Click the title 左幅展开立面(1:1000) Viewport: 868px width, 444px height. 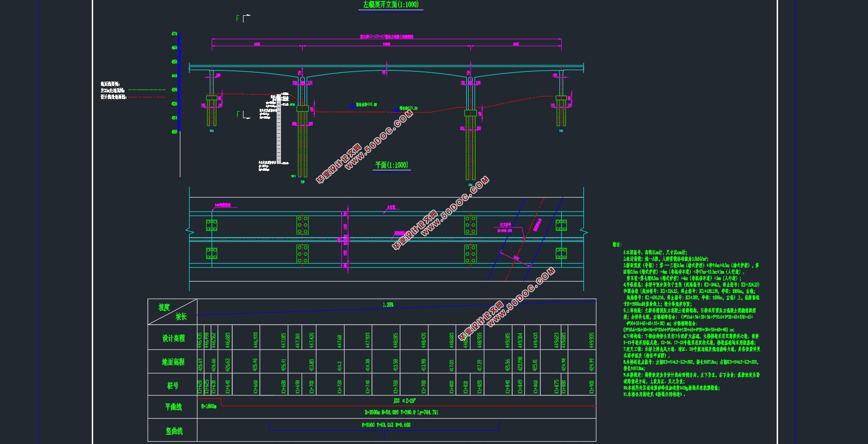tap(391, 5)
